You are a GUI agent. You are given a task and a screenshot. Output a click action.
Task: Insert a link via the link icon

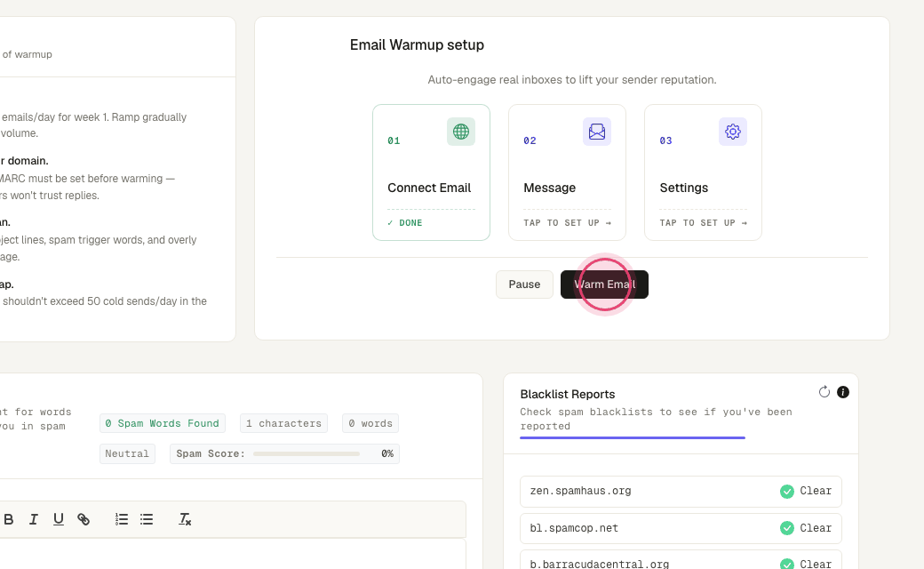(84, 519)
